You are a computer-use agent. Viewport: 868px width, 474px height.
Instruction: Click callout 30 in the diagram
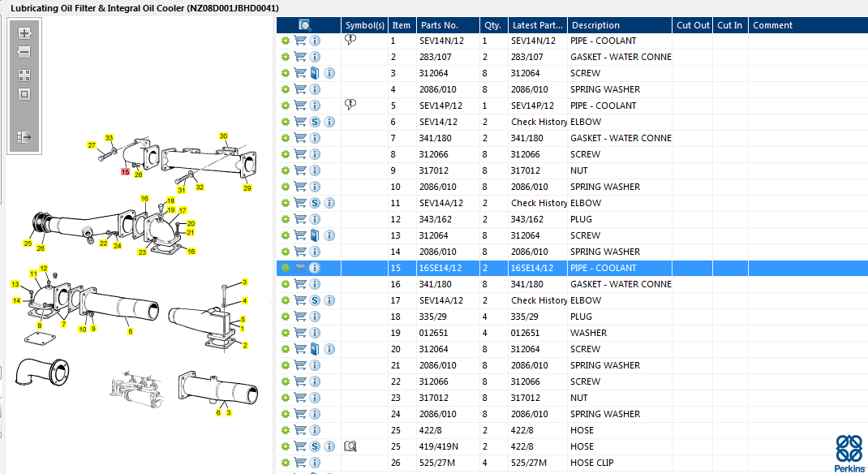click(x=223, y=136)
